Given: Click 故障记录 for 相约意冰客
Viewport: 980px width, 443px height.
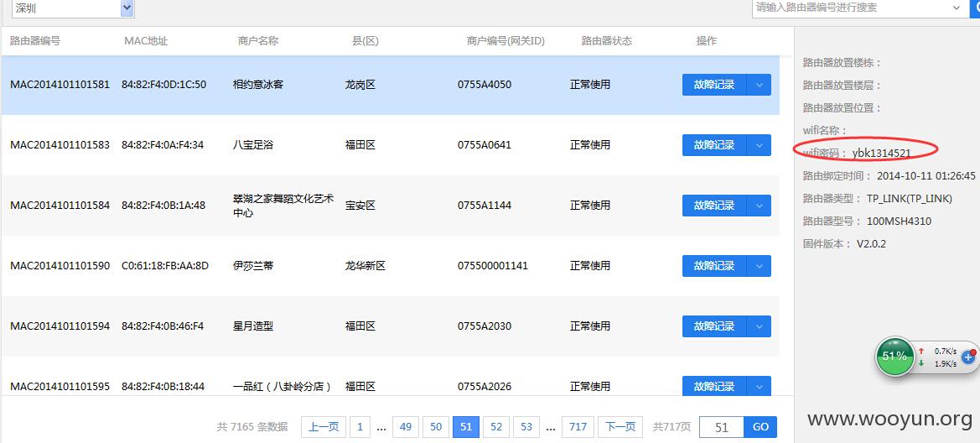Looking at the screenshot, I should pos(714,85).
